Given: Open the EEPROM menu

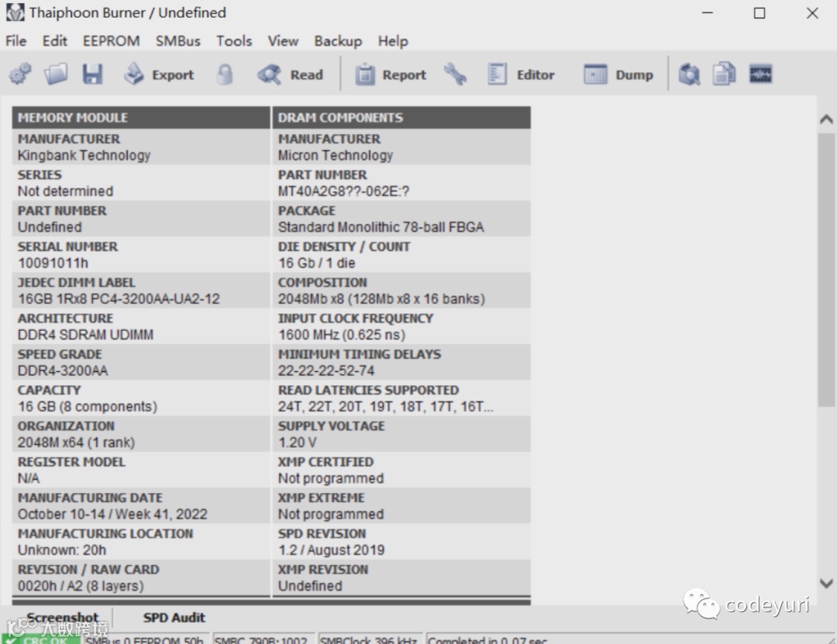Looking at the screenshot, I should pos(111,41).
